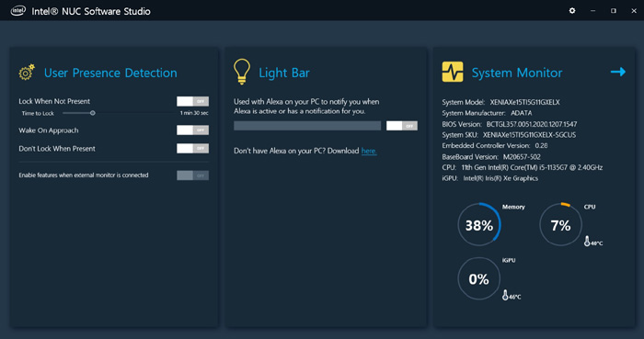644x339 pixels.
Task: Open System Monitor details with arrow
Action: point(617,72)
